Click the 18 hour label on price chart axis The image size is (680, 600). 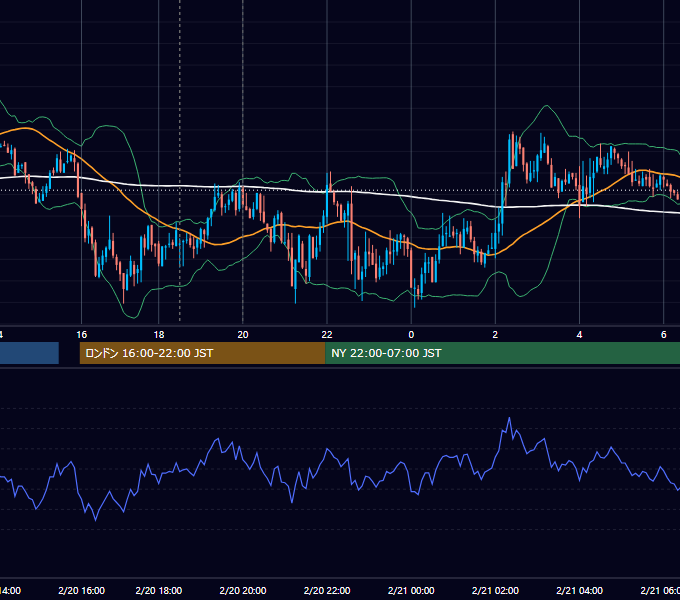[x=159, y=335]
